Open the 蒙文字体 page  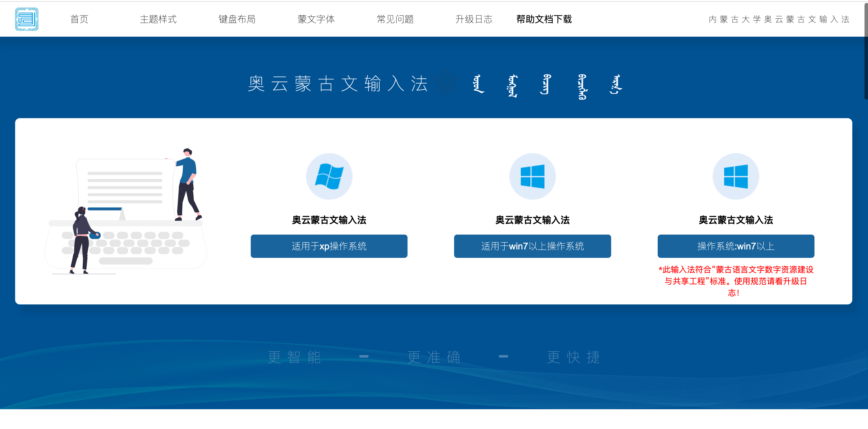pyautogui.click(x=316, y=19)
